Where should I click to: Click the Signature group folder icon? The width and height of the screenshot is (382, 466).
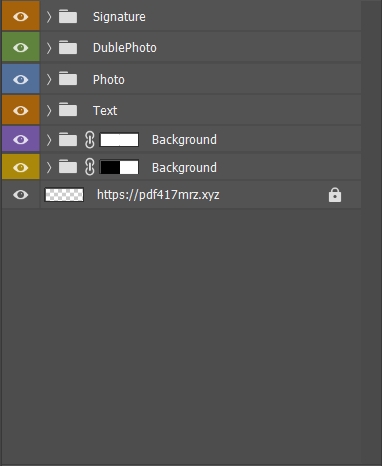point(68,16)
